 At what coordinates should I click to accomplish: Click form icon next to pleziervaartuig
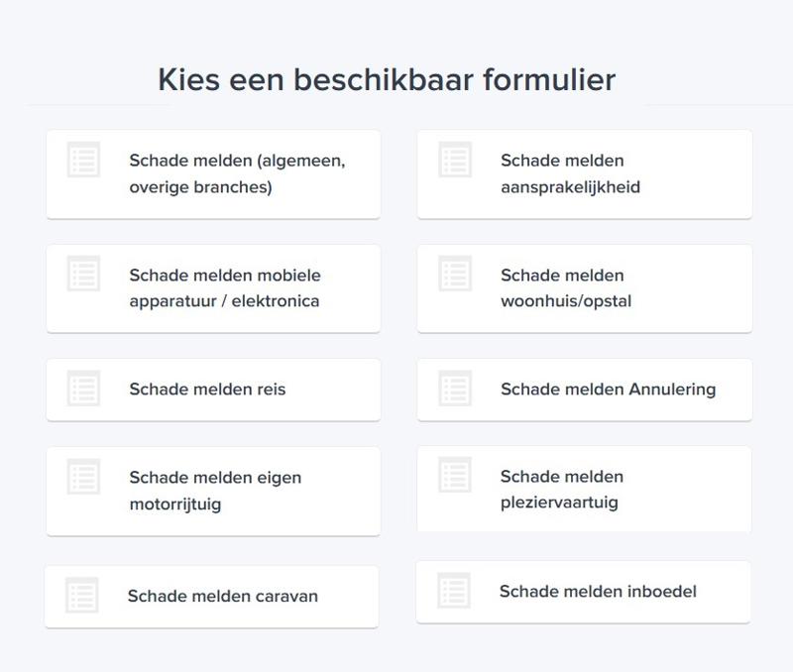click(x=455, y=476)
